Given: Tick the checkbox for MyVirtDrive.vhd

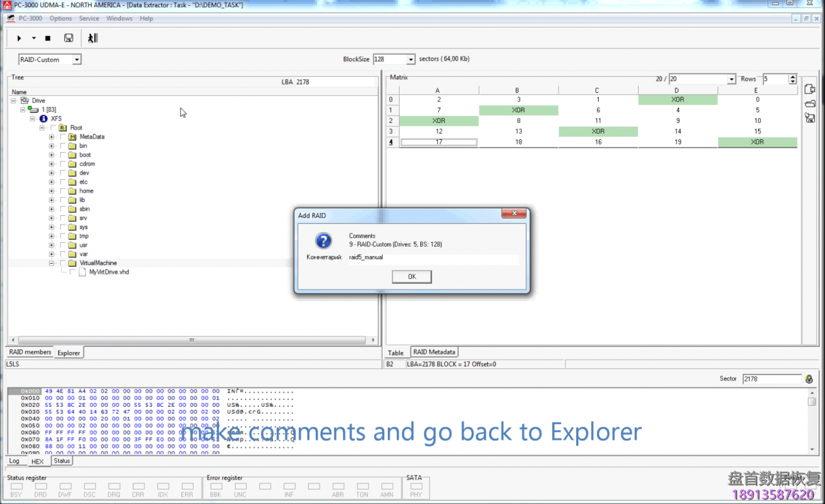Looking at the screenshot, I should click(x=73, y=272).
